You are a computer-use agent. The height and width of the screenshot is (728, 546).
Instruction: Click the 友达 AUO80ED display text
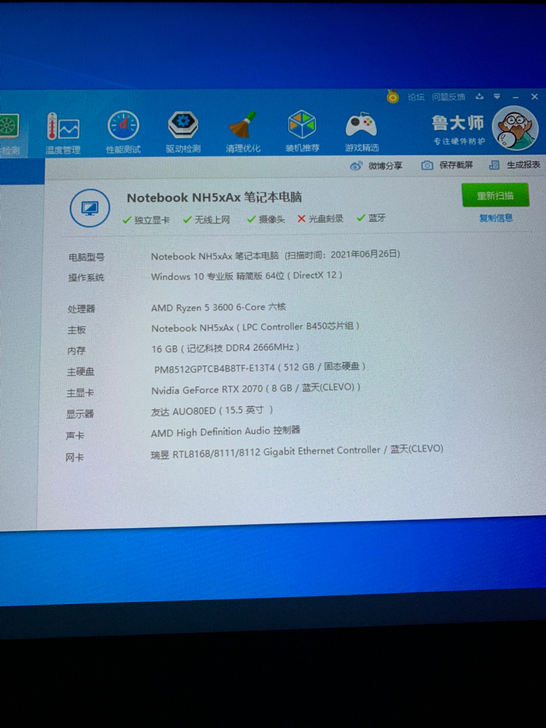[212, 411]
